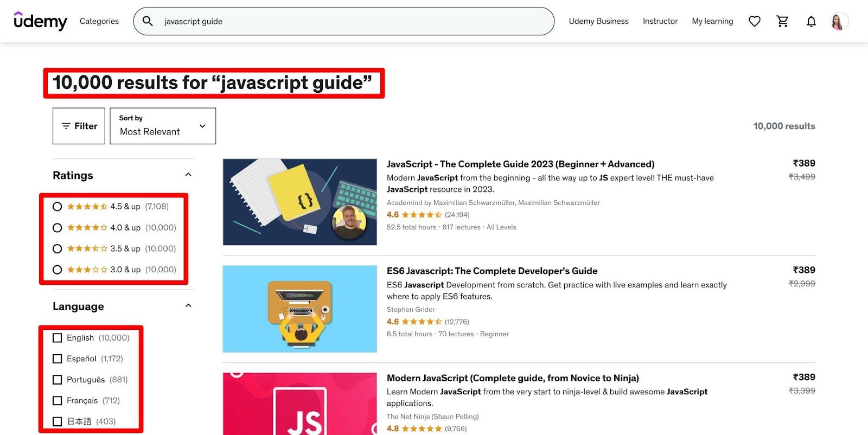Click the 52.5 total hours course details
Image resolution: width=868 pixels, height=435 pixels.
click(x=451, y=227)
